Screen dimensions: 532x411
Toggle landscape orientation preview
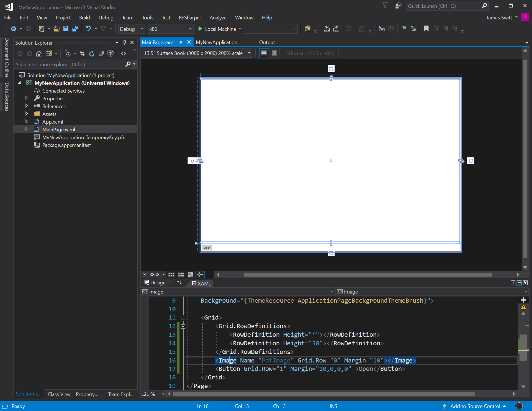click(x=264, y=53)
